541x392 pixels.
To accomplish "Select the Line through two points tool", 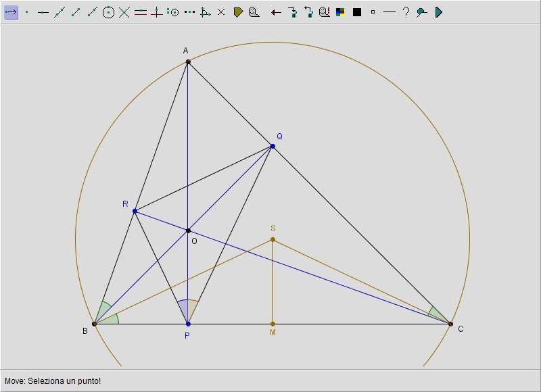I will [x=60, y=12].
